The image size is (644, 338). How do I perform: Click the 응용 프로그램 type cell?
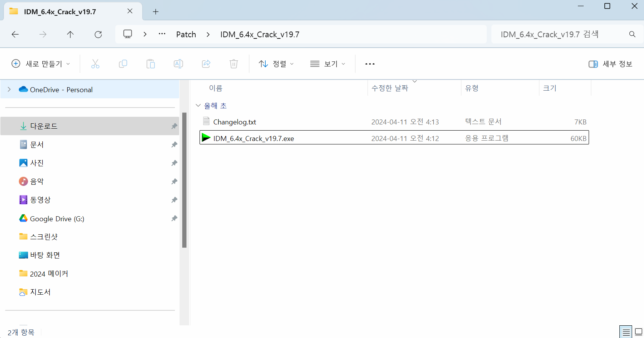click(x=487, y=138)
